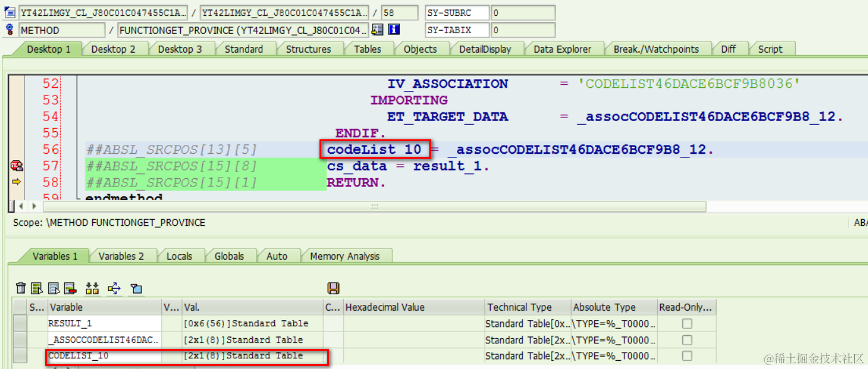Select row selector button for RESULT_1

coord(21,323)
